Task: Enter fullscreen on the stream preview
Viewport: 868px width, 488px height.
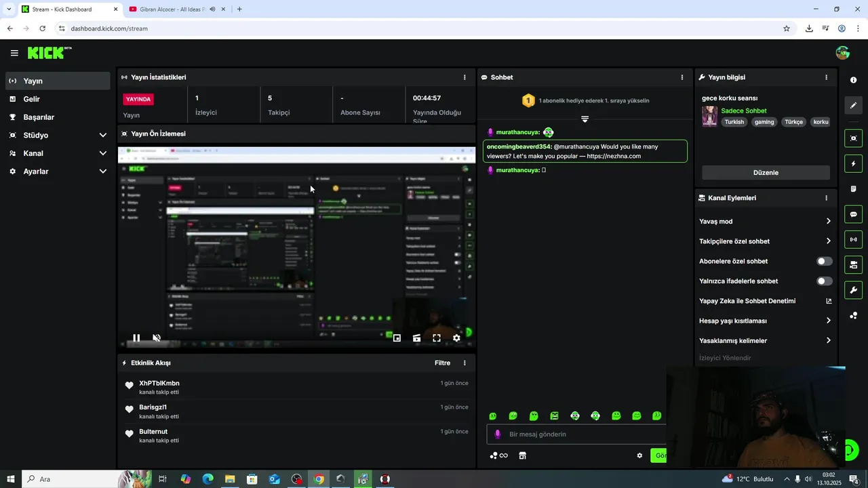Action: tap(437, 338)
